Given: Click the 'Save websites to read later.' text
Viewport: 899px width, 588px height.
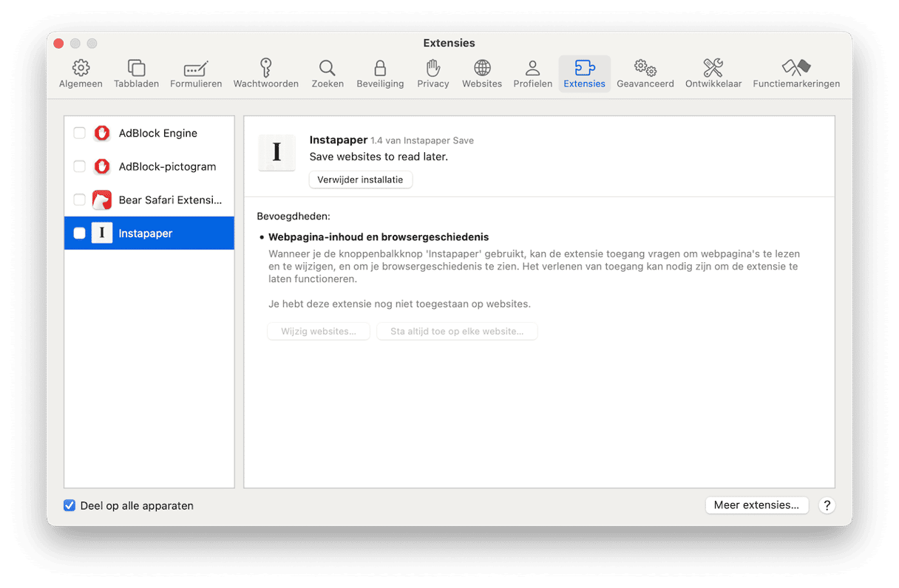Looking at the screenshot, I should point(379,157).
